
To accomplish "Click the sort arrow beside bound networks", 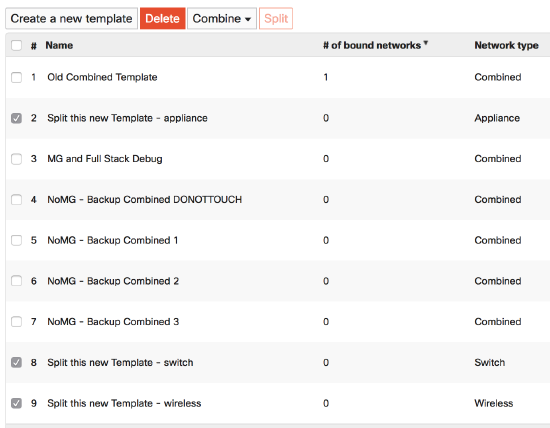I will [x=425, y=43].
